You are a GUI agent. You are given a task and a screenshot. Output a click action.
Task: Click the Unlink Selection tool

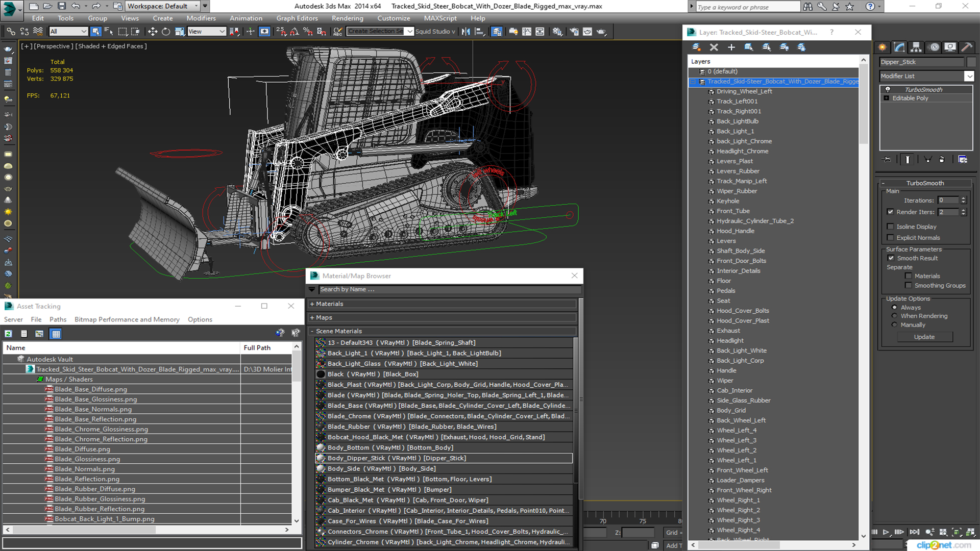24,32
